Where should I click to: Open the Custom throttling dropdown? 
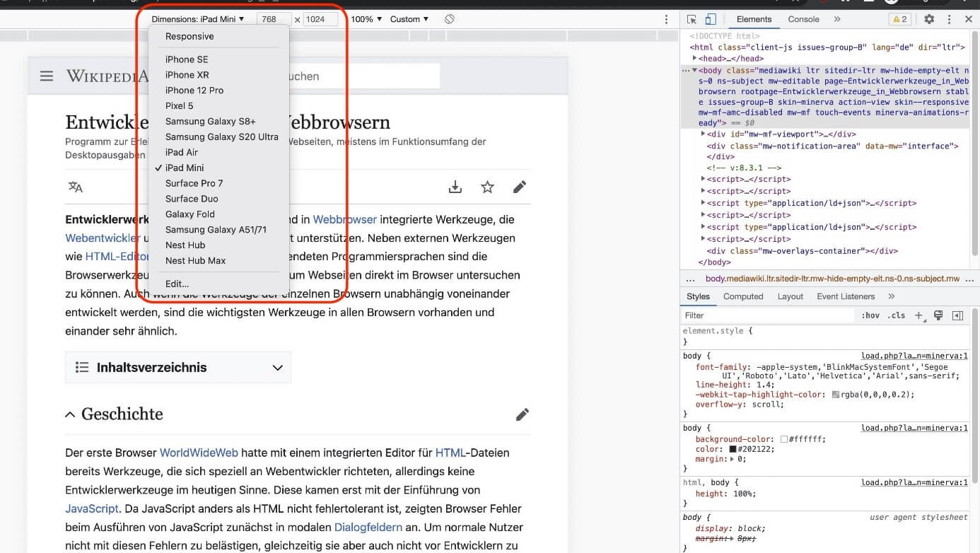[x=409, y=19]
